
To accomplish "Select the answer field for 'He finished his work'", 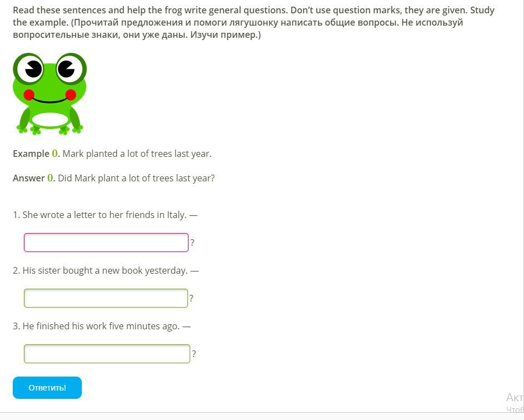I will tap(107, 354).
